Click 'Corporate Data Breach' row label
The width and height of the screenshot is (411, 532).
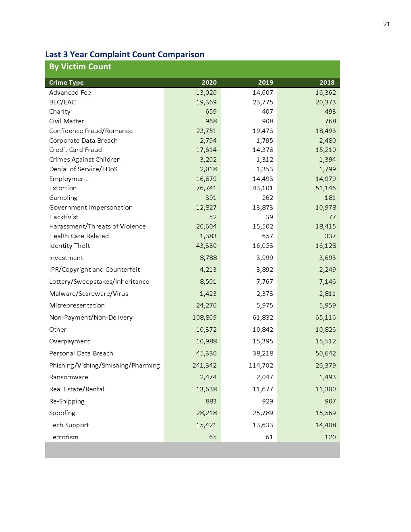point(83,141)
